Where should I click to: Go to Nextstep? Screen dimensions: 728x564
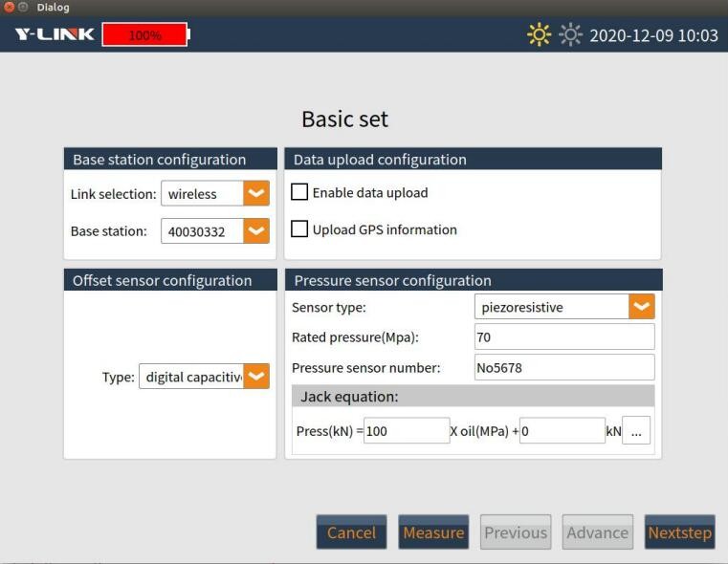(x=680, y=532)
